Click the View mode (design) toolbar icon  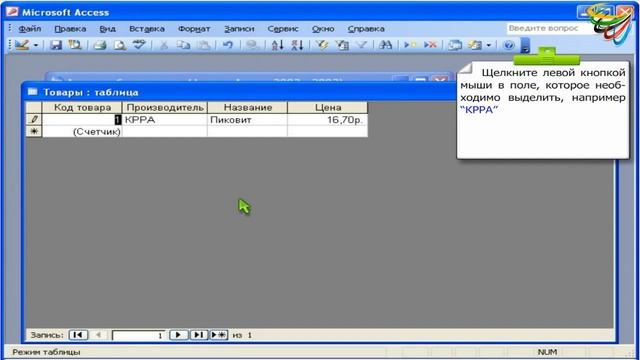pyautogui.click(x=22, y=45)
